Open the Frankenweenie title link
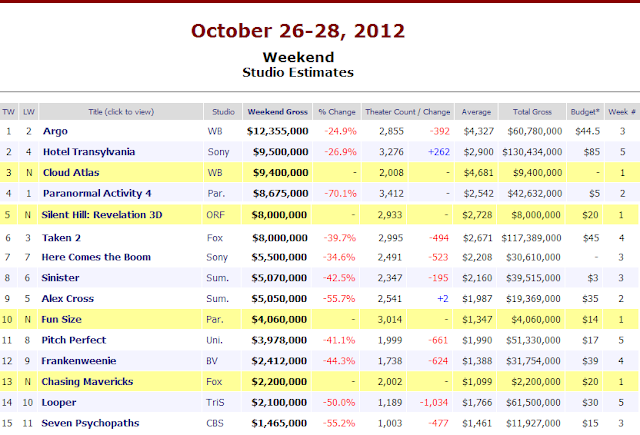This screenshot has height=435, width=640. pos(79,361)
